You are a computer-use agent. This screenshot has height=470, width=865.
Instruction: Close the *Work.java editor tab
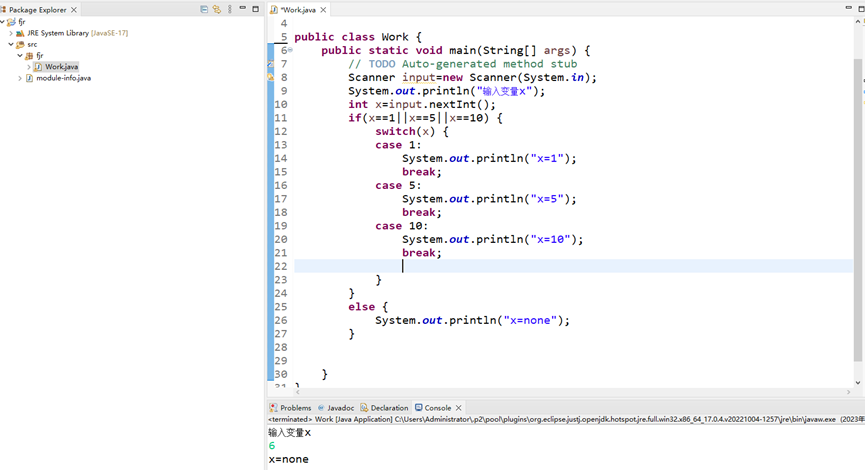tap(323, 10)
